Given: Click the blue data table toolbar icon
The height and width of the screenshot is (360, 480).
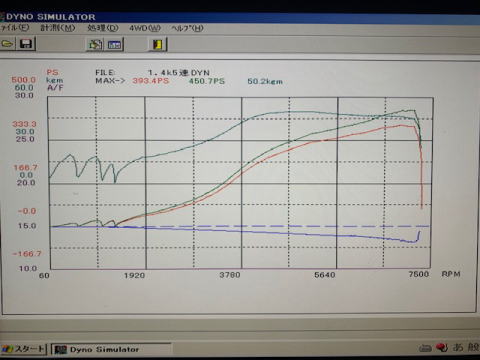Looking at the screenshot, I should 114,45.
